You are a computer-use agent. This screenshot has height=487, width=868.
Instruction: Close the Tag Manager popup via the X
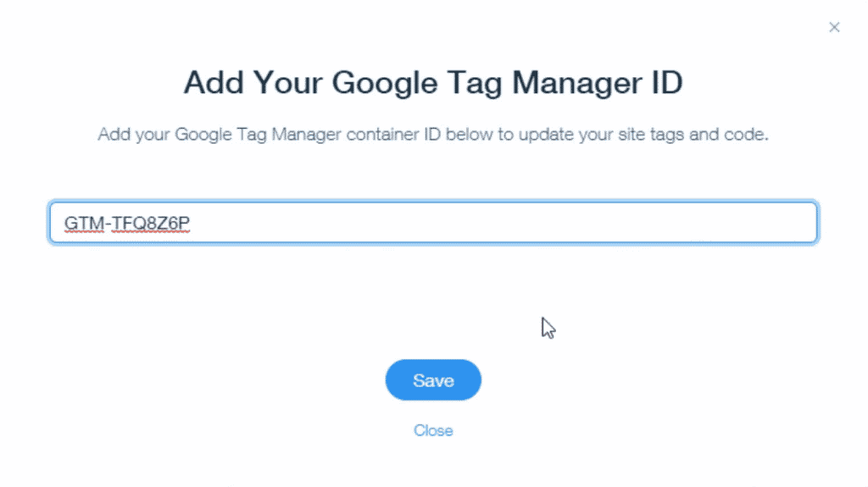click(x=834, y=27)
